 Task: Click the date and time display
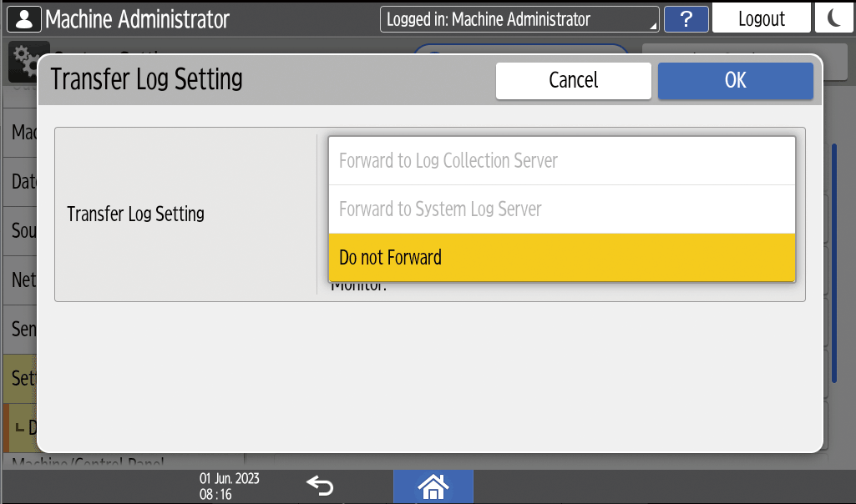pyautogui.click(x=218, y=486)
